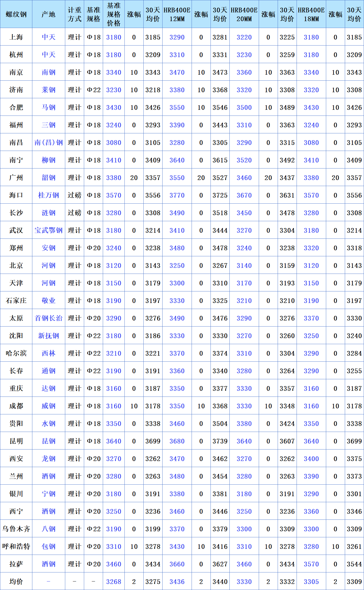Click base price 3570 in the 海口 row
This screenshot has width=364, height=590.
point(114,195)
